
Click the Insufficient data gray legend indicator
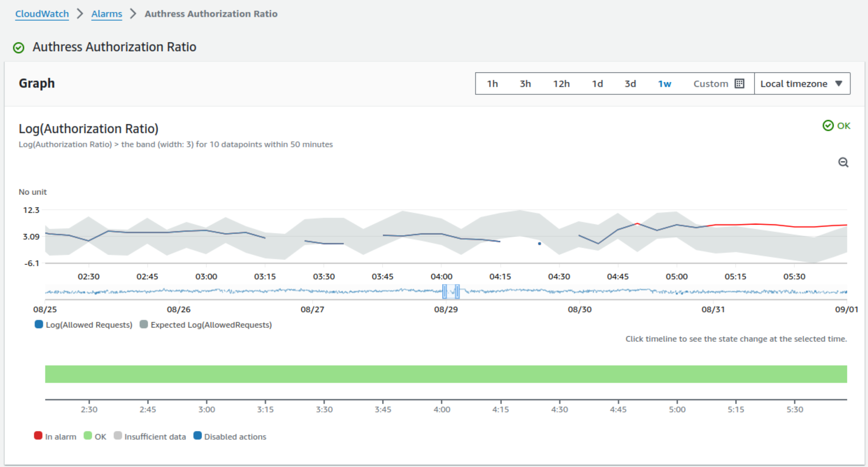(x=118, y=436)
